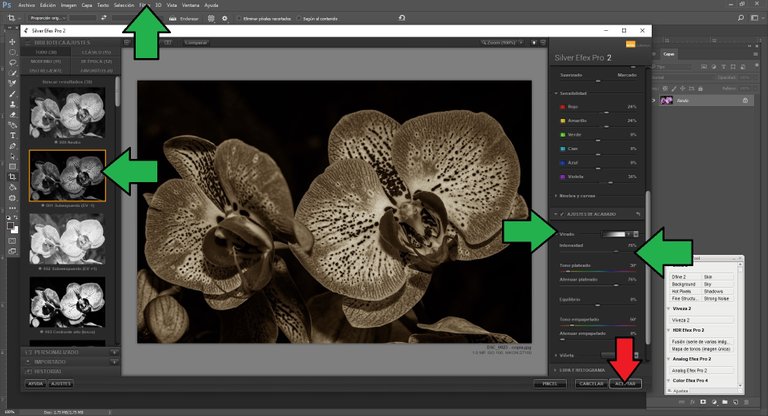The image size is (768, 416).
Task: Click the foreground/background color swatches
Action: tap(12, 227)
